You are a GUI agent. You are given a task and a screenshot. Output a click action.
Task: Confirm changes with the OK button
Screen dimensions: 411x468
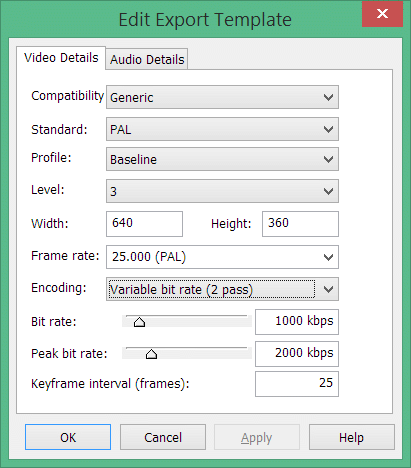click(x=68, y=437)
